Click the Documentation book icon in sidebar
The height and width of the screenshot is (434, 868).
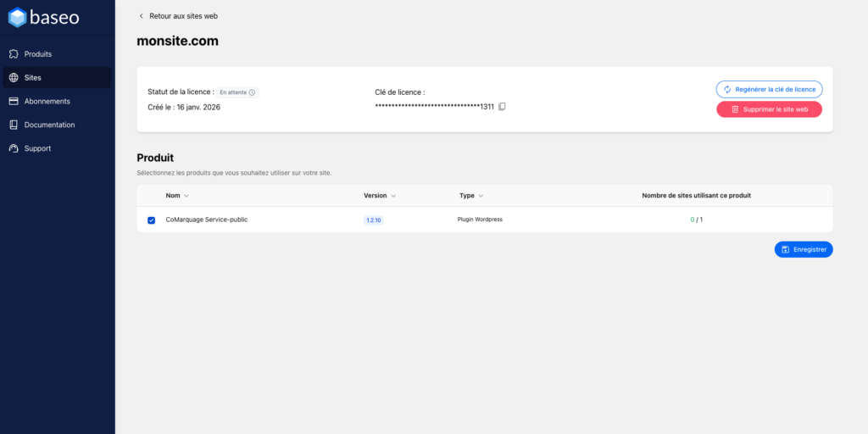click(14, 125)
